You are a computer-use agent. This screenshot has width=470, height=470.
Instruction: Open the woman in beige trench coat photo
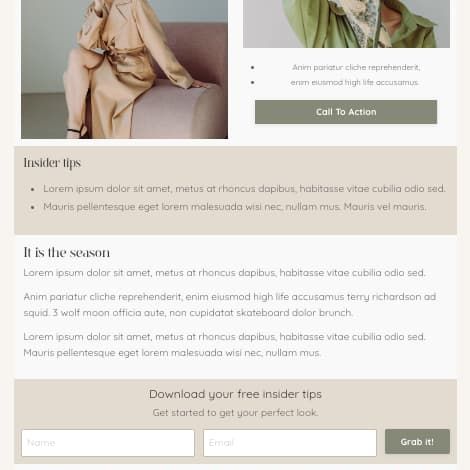[x=124, y=69]
